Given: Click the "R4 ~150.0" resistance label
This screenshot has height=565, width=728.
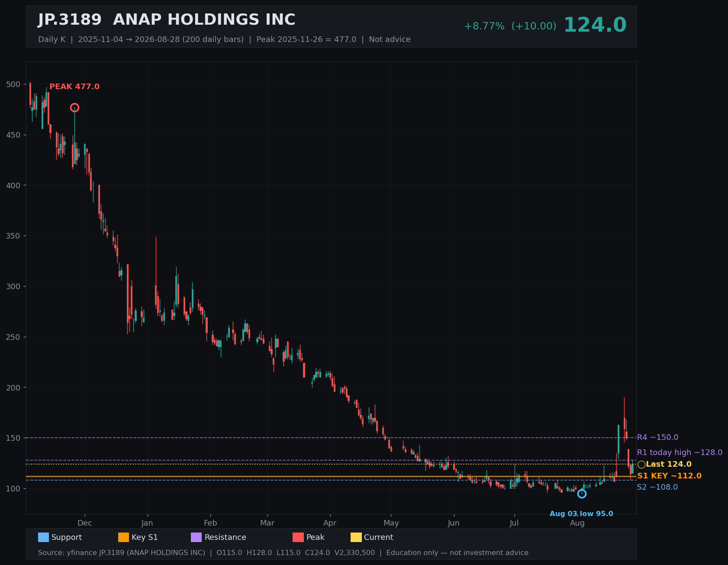Looking at the screenshot, I should tap(657, 438).
